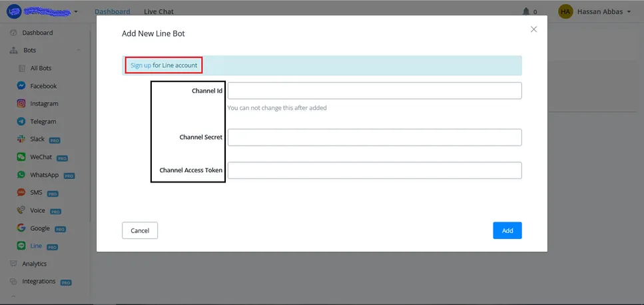Click the Sign up link
Image resolution: width=644 pixels, height=305 pixels.
[141, 65]
